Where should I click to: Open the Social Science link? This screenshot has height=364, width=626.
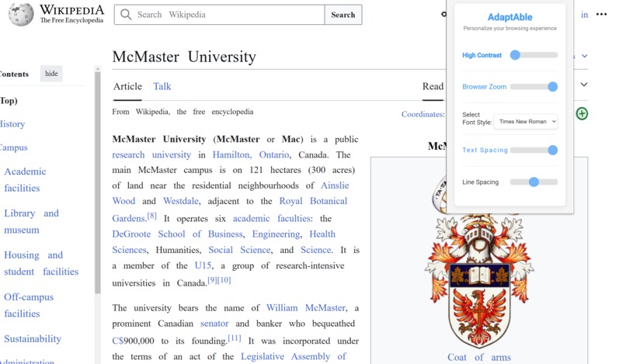[239, 250]
